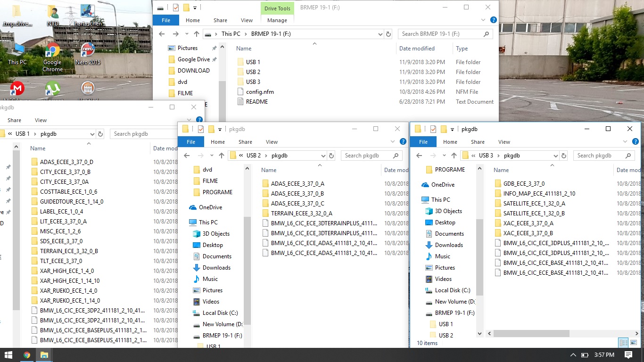Open the View tab in USB 1 window

coord(41,120)
